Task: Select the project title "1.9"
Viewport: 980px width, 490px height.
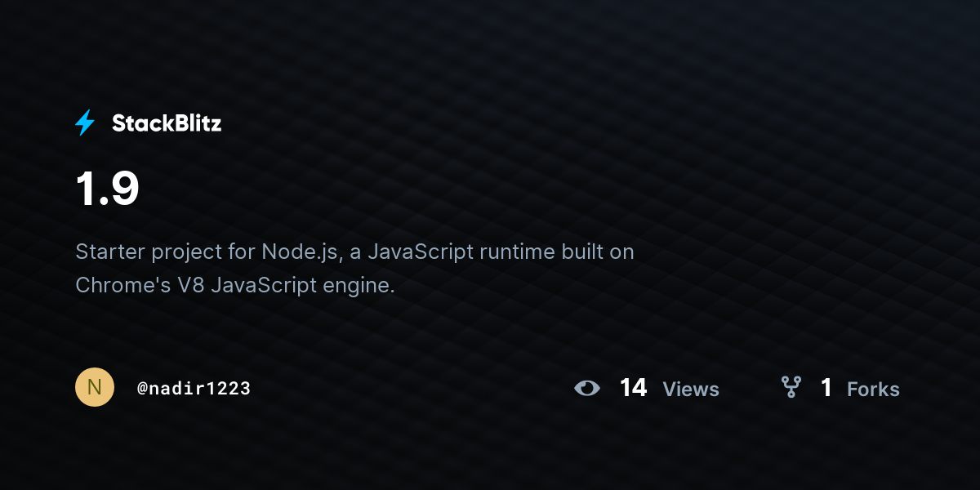Action: pyautogui.click(x=107, y=189)
